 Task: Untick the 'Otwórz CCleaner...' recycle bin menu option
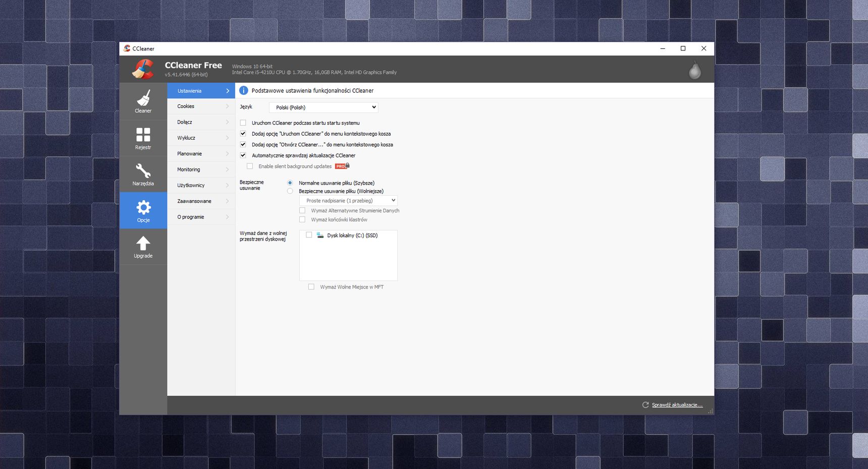click(243, 144)
